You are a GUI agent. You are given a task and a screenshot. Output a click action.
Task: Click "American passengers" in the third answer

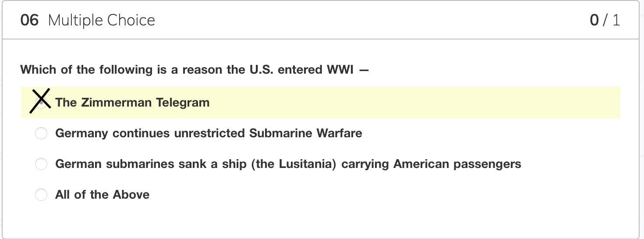pyautogui.click(x=457, y=164)
